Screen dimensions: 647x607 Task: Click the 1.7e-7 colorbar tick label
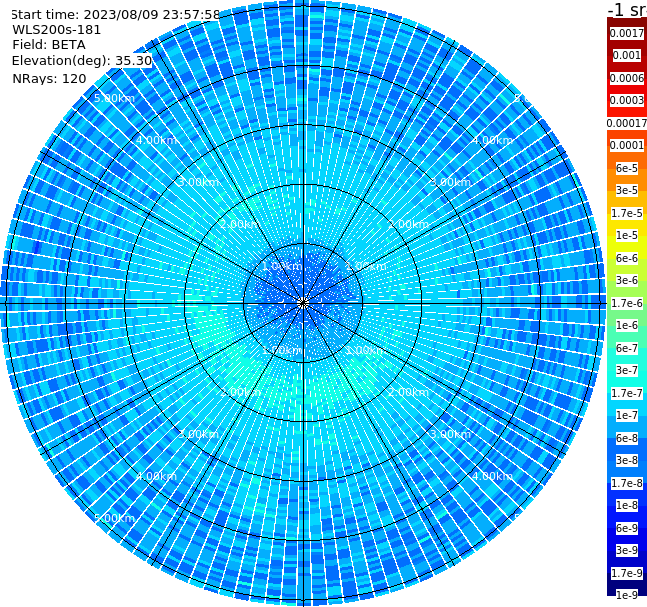[x=627, y=393]
